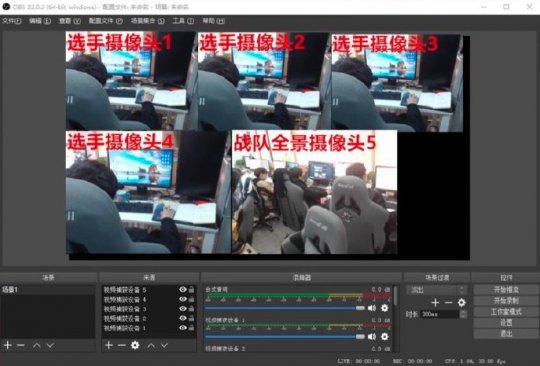Lock the video capture device 4 source

[x=191, y=299]
